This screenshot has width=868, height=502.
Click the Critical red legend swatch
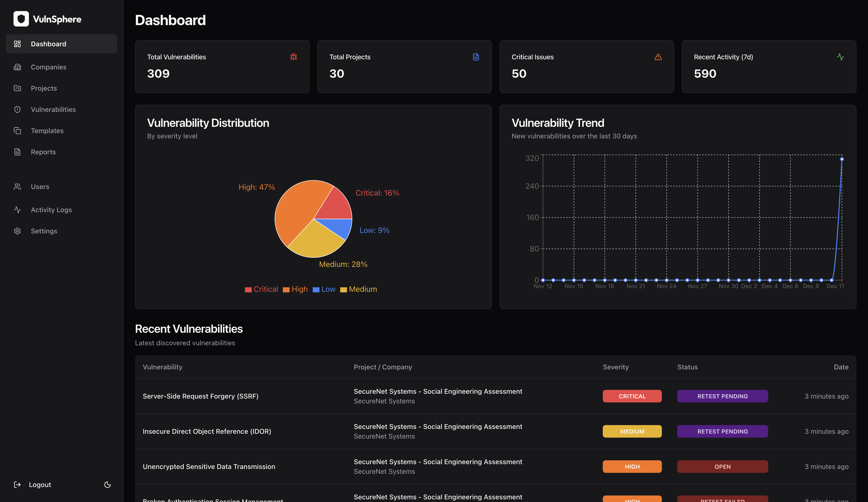coord(248,290)
